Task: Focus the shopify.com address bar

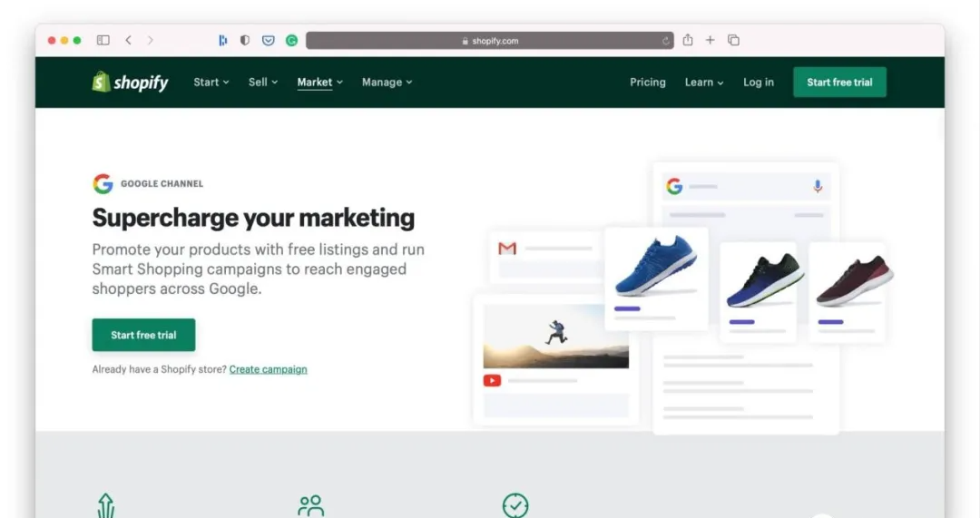Action: point(489,41)
